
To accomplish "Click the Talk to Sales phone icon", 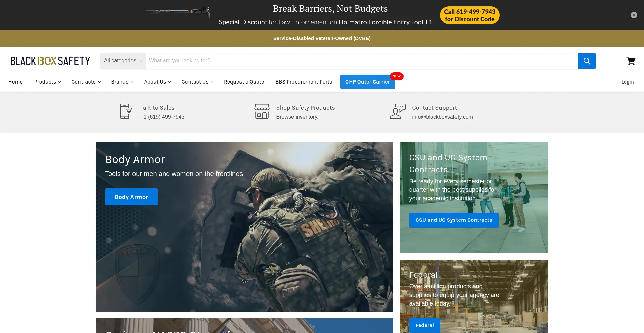I will (x=126, y=111).
